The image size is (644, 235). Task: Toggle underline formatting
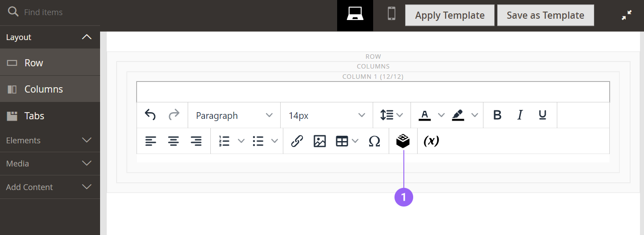542,115
